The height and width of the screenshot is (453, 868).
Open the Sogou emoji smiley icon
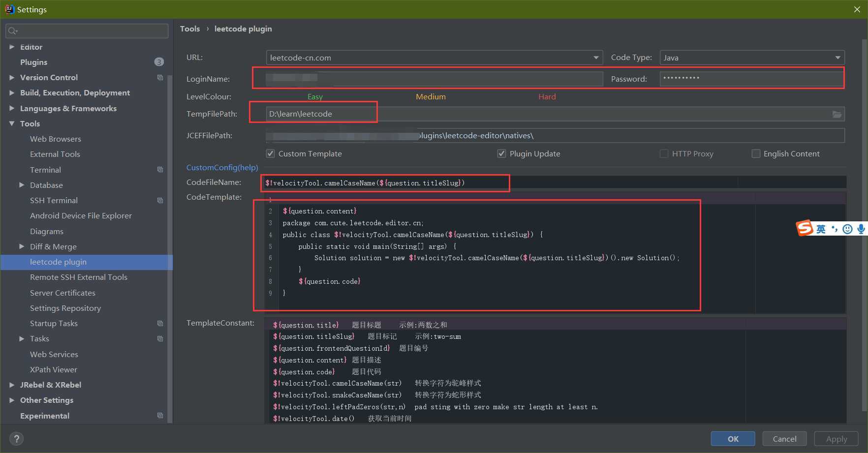[x=847, y=229]
